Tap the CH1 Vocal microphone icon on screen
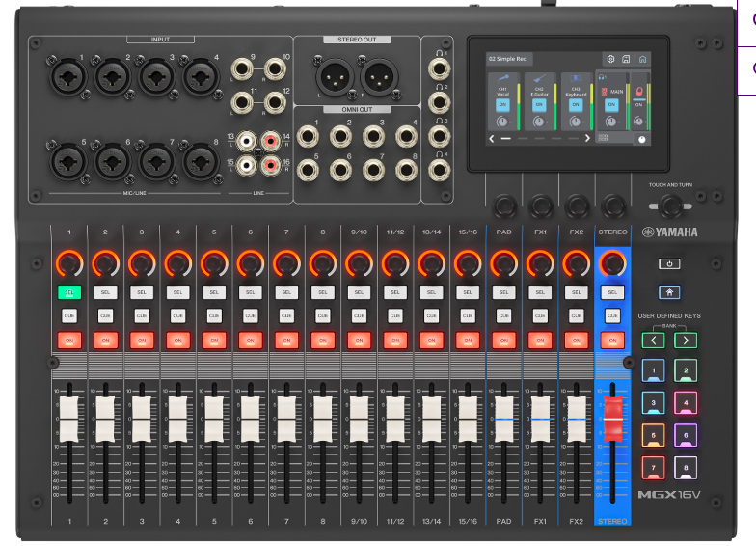This screenshot has width=756, height=546. tap(502, 77)
